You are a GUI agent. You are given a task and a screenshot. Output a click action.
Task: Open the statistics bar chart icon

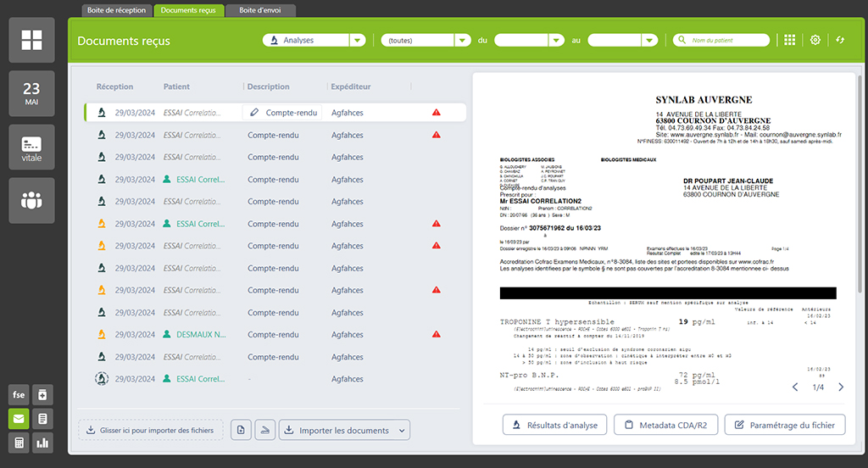point(42,443)
